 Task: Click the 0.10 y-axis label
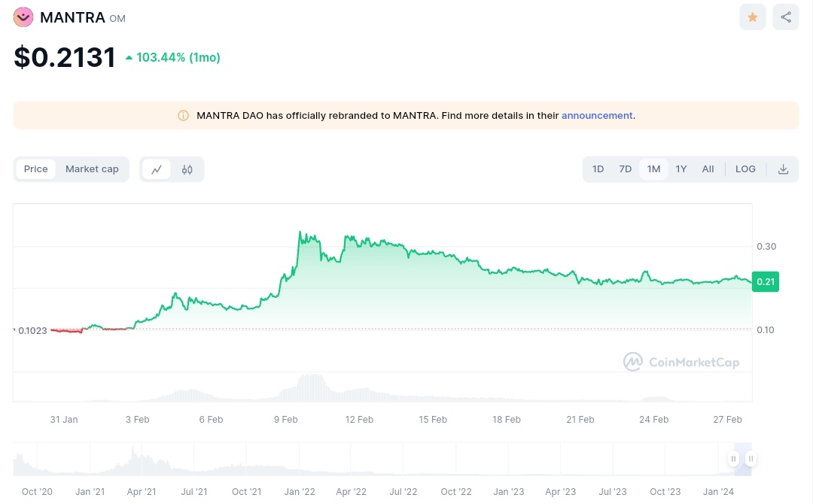[x=766, y=330]
